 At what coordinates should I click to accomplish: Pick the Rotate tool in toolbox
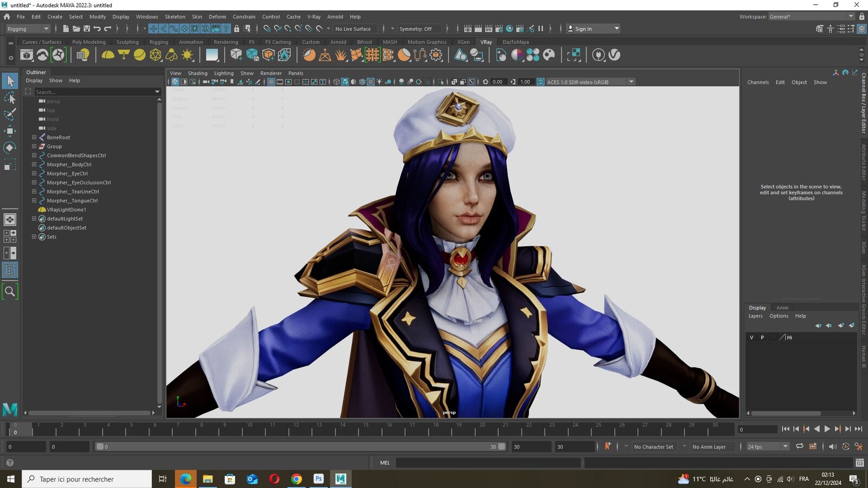(x=10, y=147)
